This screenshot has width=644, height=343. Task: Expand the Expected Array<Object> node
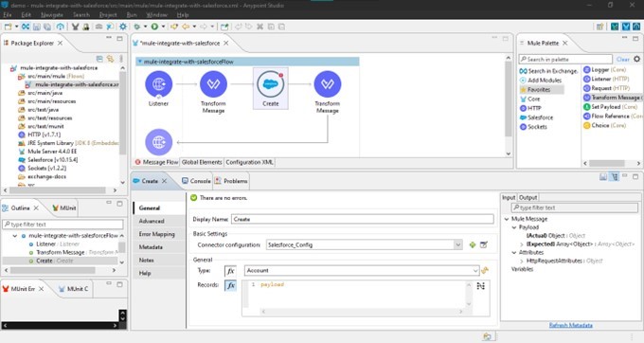(522, 244)
